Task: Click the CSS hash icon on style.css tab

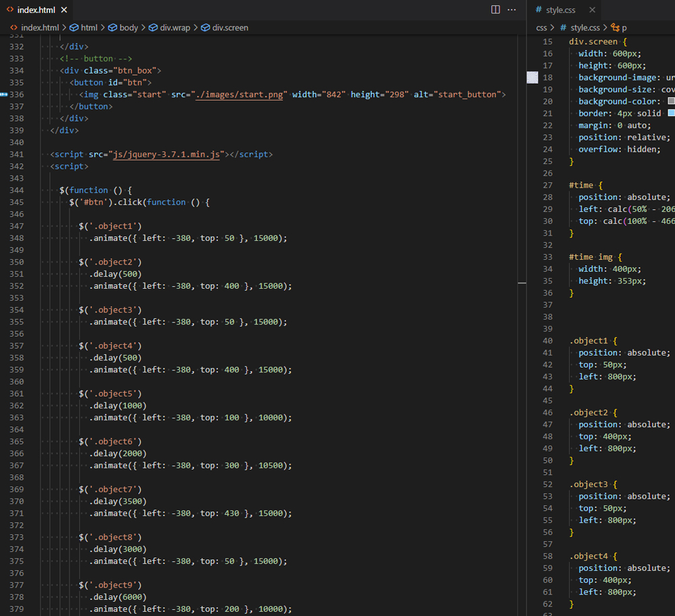Action: pyautogui.click(x=538, y=9)
